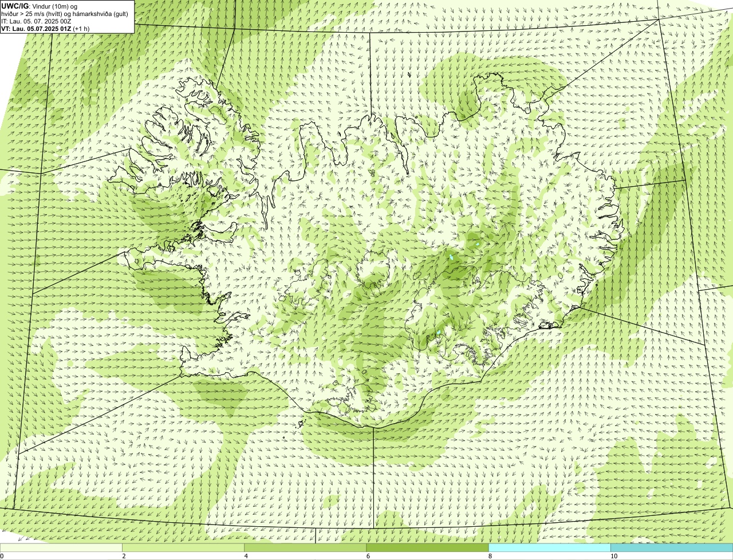Click the 'VT: Lau. 05.07.2025 01Z' line
The height and width of the screenshot is (560, 733).
(x=44, y=29)
